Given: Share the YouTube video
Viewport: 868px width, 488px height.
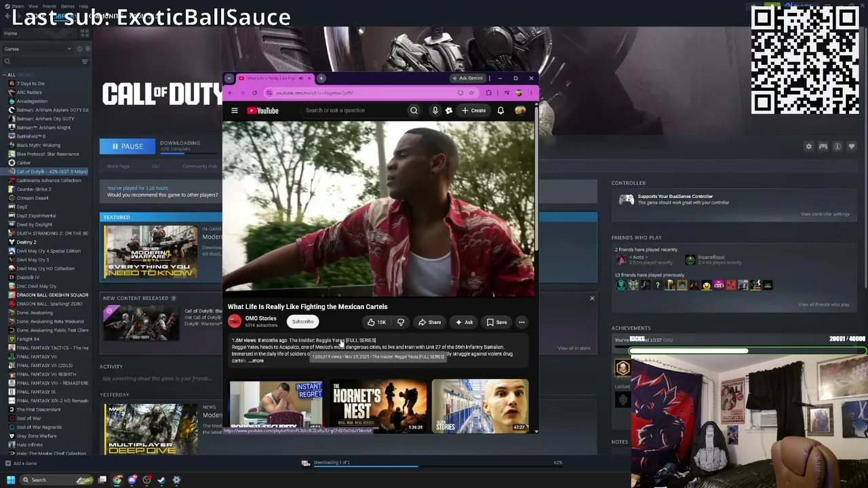Looking at the screenshot, I should [429, 322].
